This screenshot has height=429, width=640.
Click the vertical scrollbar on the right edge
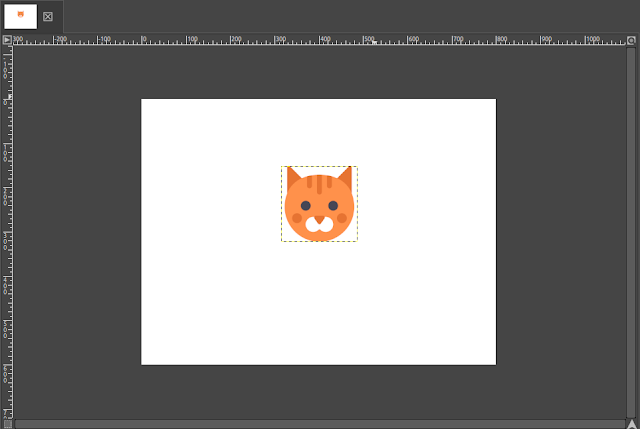[631, 230]
